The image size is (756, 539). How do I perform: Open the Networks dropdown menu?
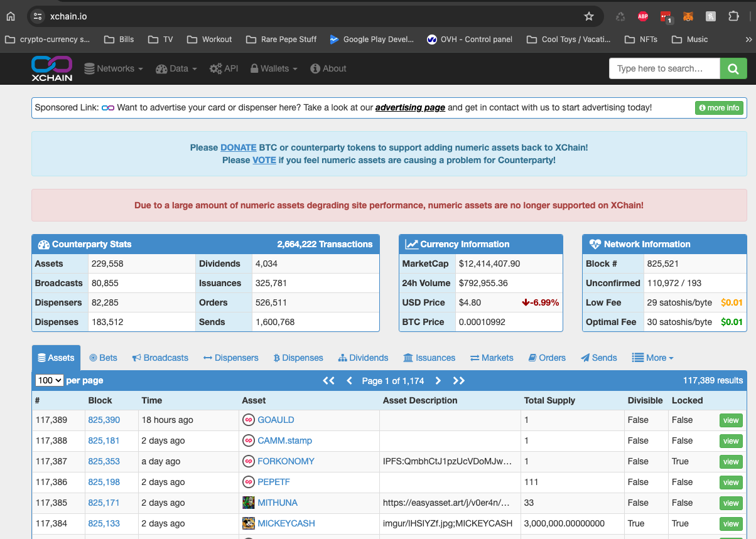tap(114, 68)
